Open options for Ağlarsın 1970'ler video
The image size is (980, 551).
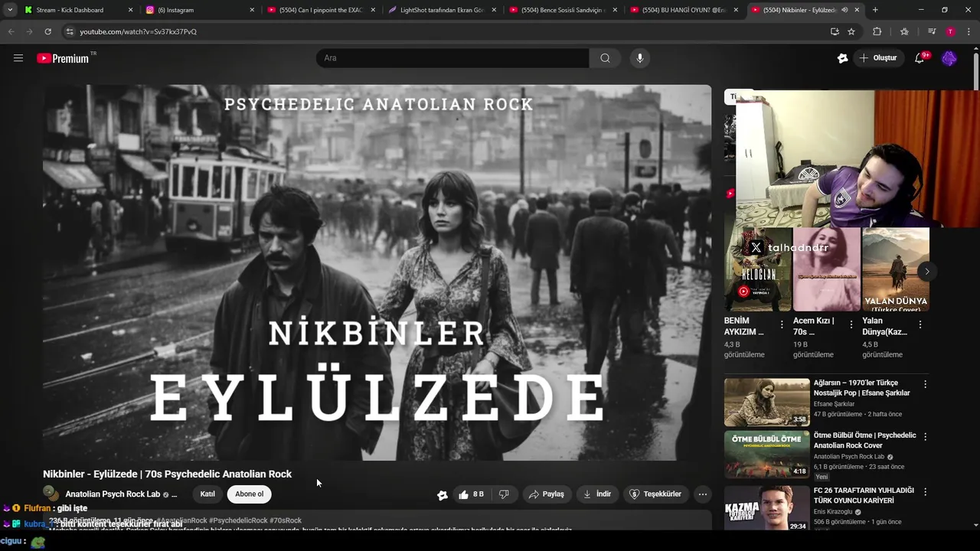(x=925, y=384)
